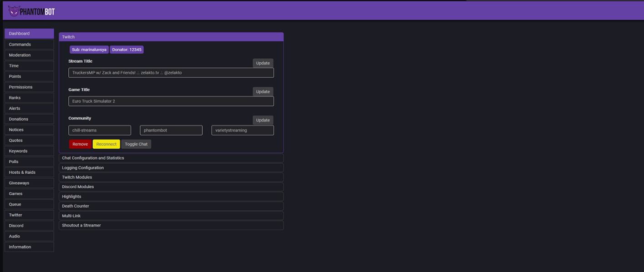This screenshot has width=644, height=272.
Task: Open the Discord sidebar section
Action: [29, 226]
